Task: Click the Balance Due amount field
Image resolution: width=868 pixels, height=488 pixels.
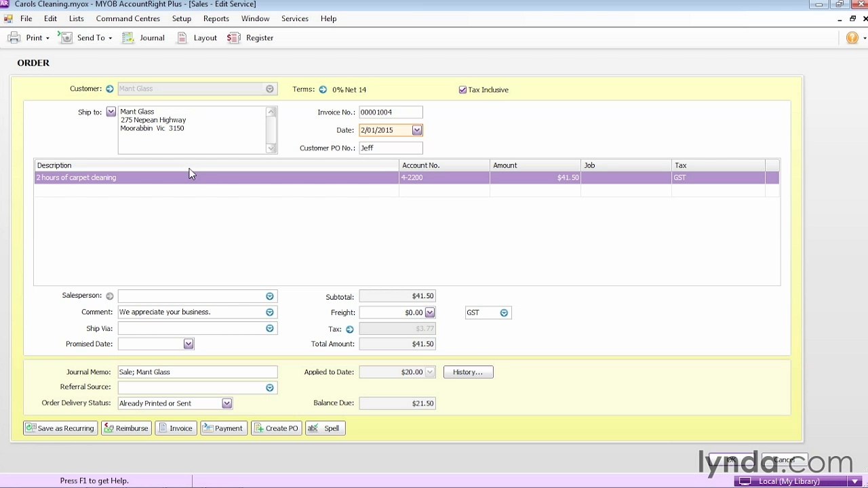Action: click(x=397, y=403)
